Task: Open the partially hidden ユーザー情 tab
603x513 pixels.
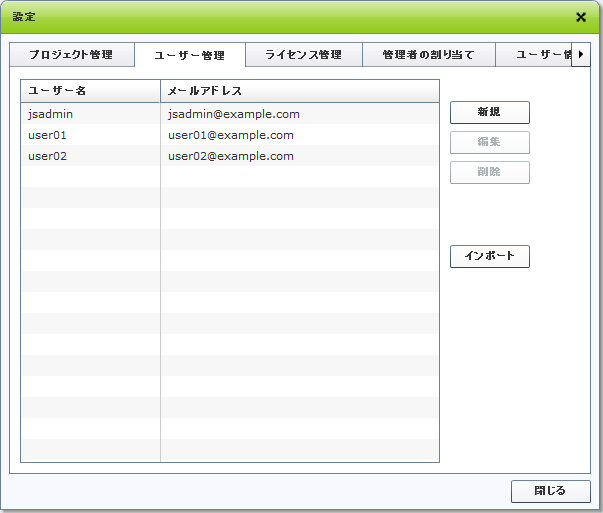Action: pyautogui.click(x=533, y=55)
